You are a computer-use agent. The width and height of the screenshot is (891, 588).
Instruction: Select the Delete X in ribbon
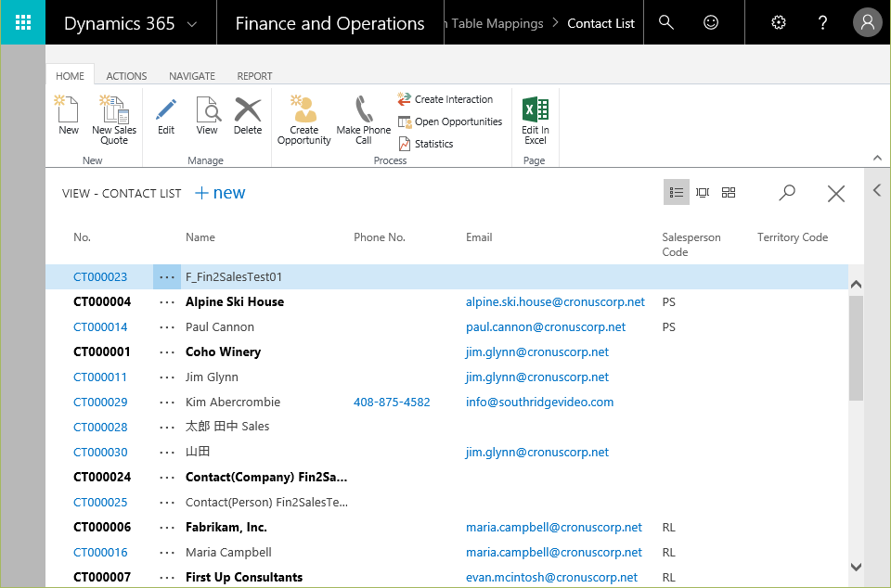tap(248, 115)
